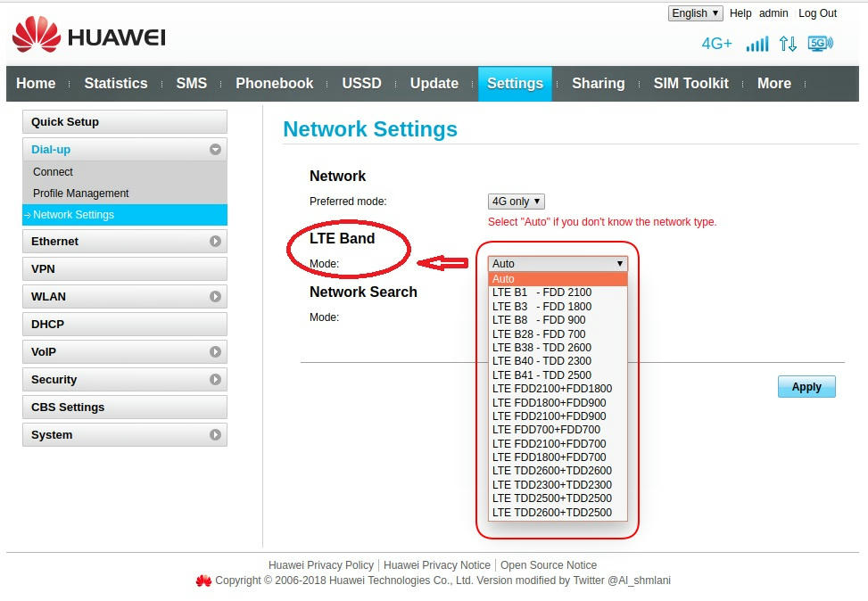The height and width of the screenshot is (601, 868).
Task: Expand the VoIP section arrow
Action: tap(215, 352)
